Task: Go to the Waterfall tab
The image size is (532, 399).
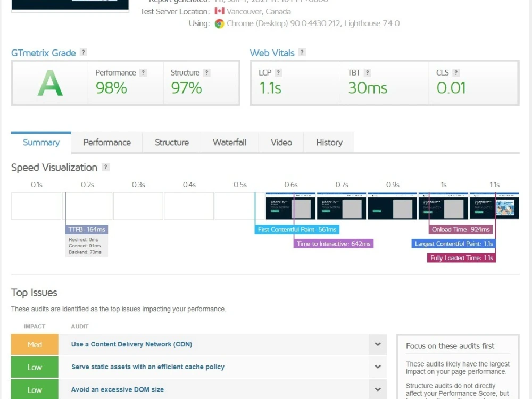Action: [230, 143]
